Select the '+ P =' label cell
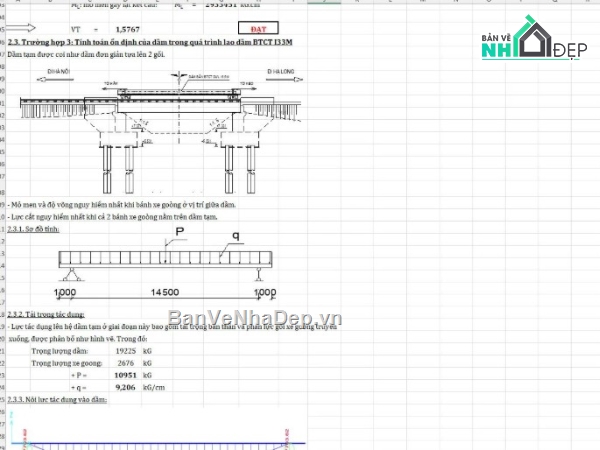 (79, 375)
